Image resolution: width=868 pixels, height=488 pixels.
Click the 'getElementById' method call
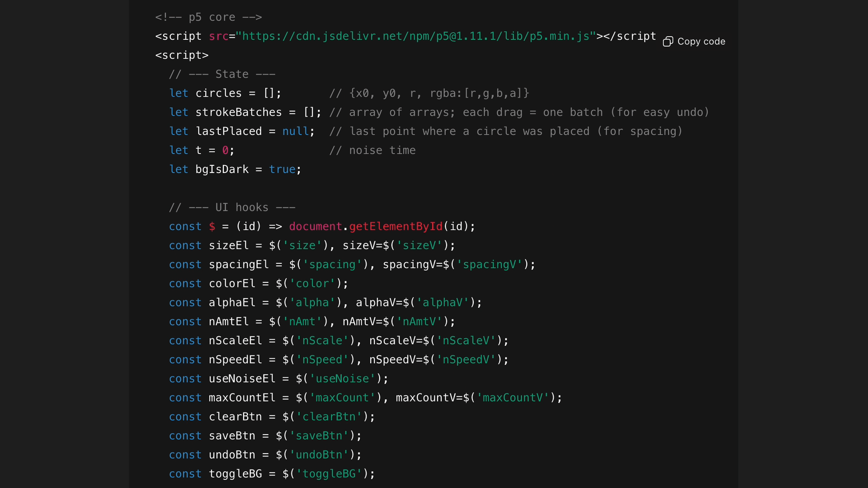[396, 226]
